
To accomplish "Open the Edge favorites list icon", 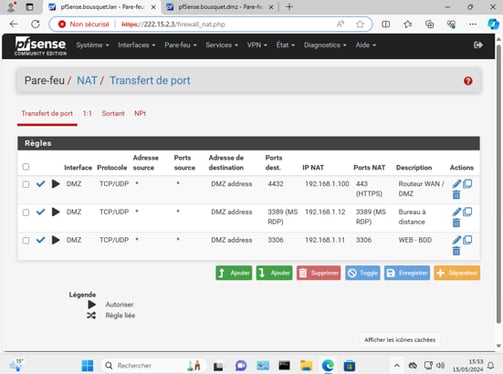I will (x=407, y=24).
